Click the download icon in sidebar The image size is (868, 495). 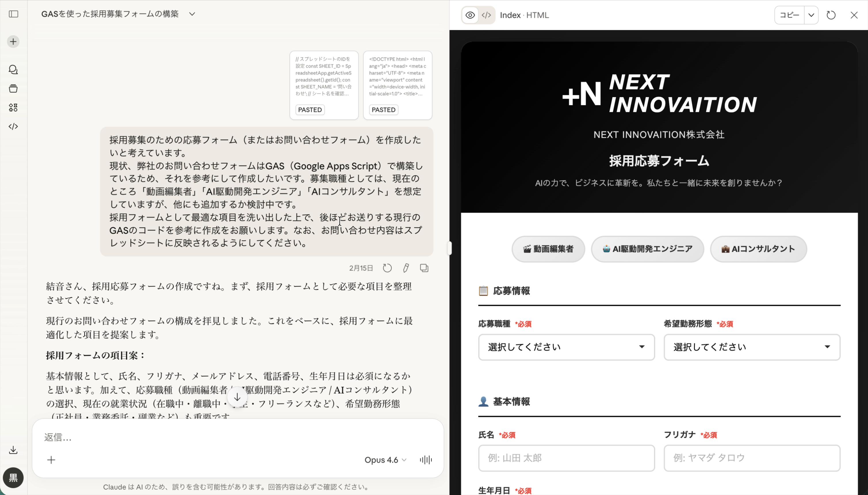tap(13, 450)
